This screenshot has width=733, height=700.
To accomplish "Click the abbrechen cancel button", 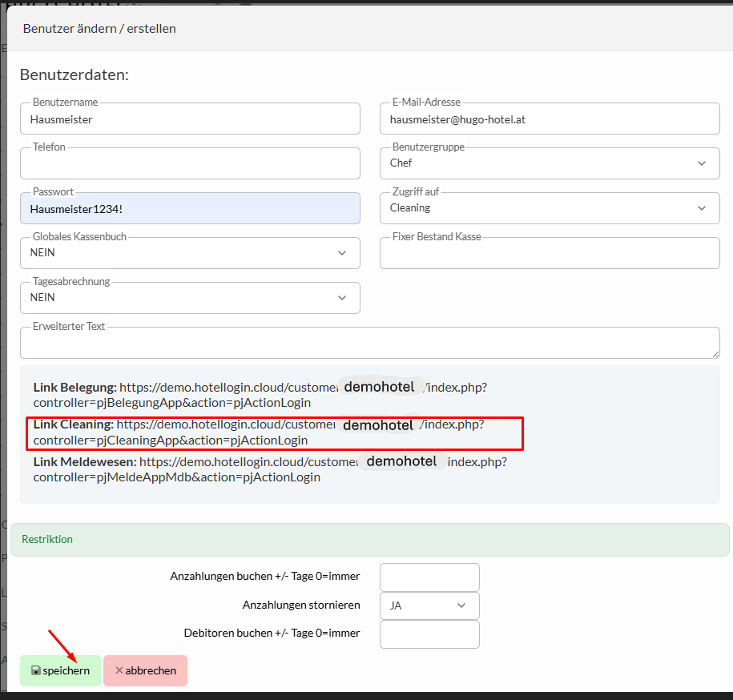I will 145,670.
